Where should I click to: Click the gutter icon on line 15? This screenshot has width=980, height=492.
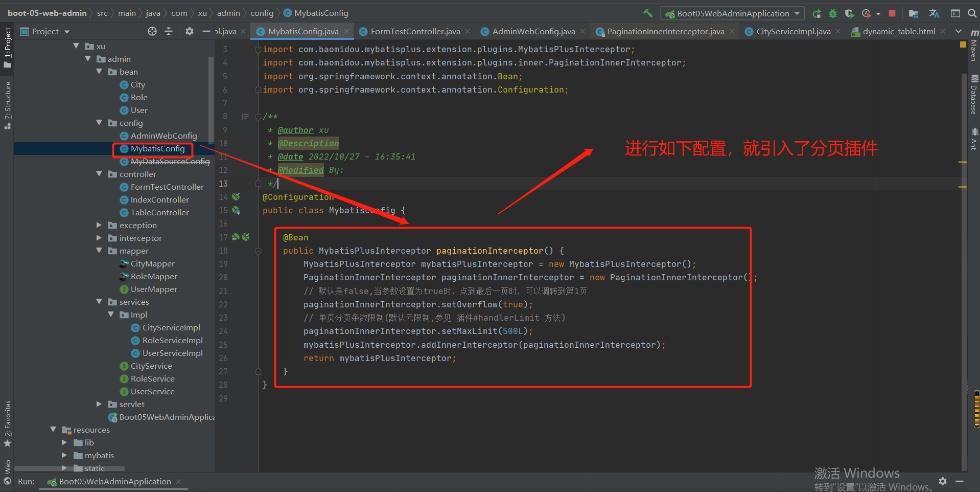[236, 210]
